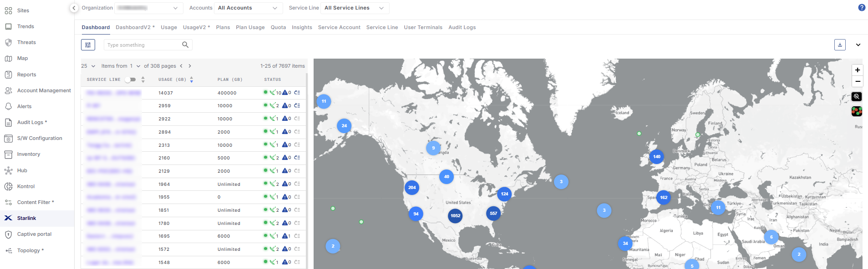Change the 25 items per page dropdown
Viewport: 868px width, 269px height.
pyautogui.click(x=88, y=66)
